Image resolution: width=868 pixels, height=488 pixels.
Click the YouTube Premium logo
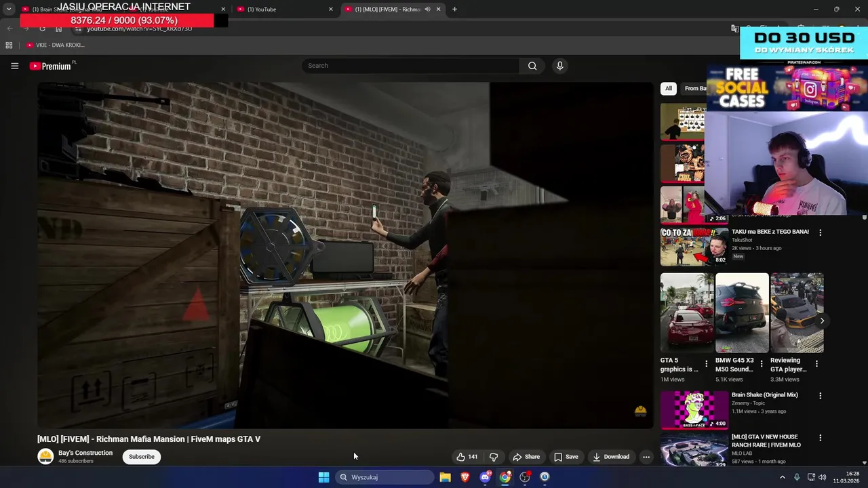tap(51, 66)
